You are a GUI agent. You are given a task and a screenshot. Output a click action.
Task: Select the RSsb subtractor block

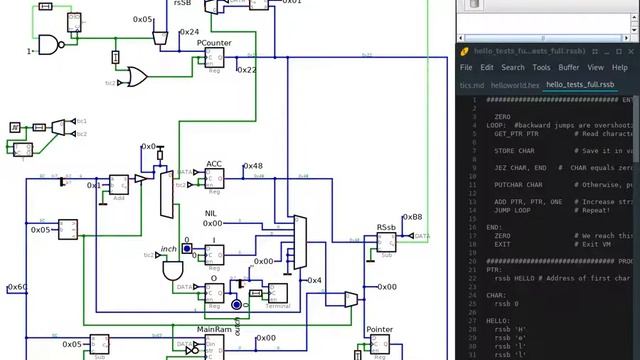click(x=386, y=242)
